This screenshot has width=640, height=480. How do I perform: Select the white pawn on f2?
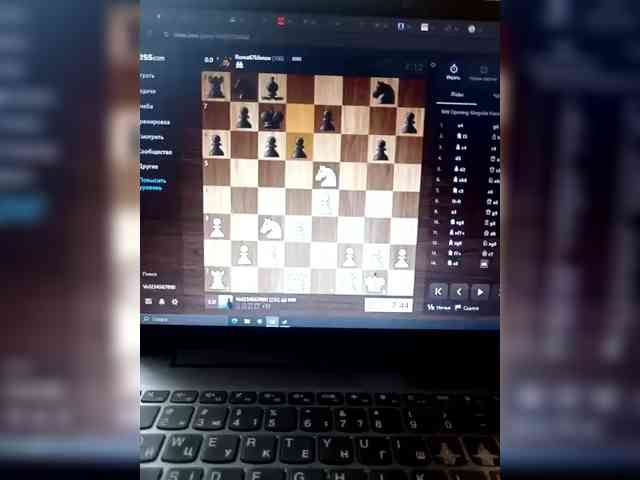point(349,256)
